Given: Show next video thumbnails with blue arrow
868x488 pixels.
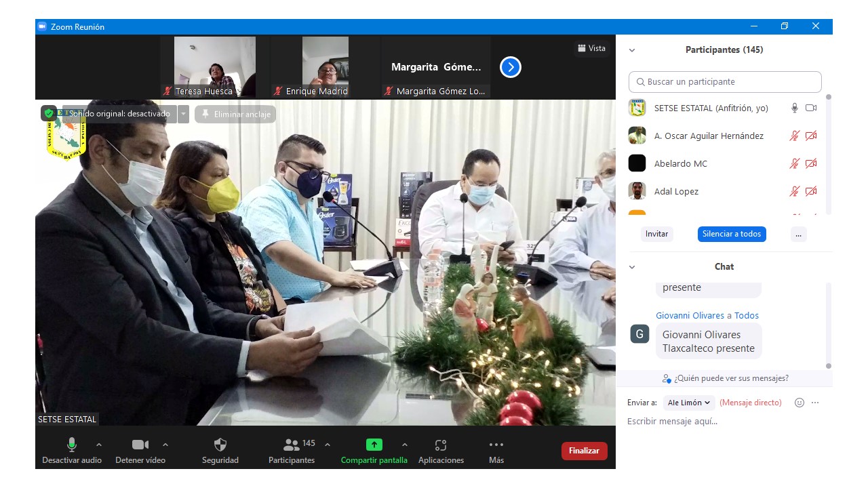Looking at the screenshot, I should pyautogui.click(x=510, y=67).
